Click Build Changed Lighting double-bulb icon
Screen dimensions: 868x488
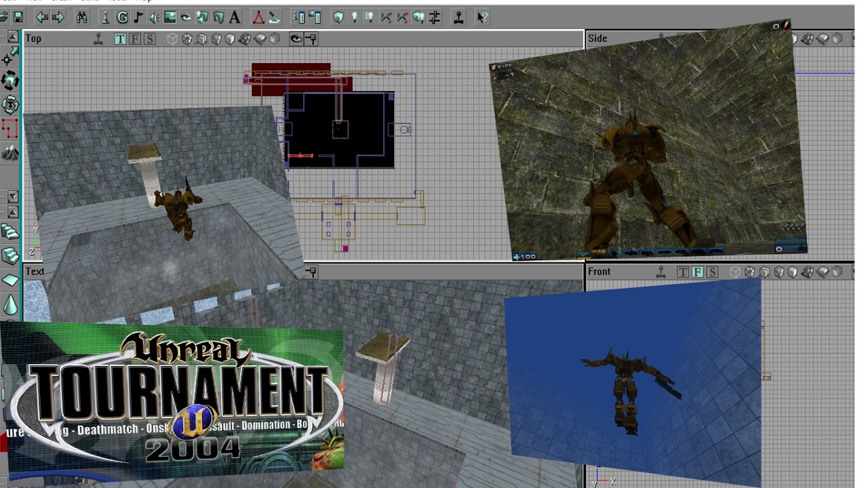(370, 17)
